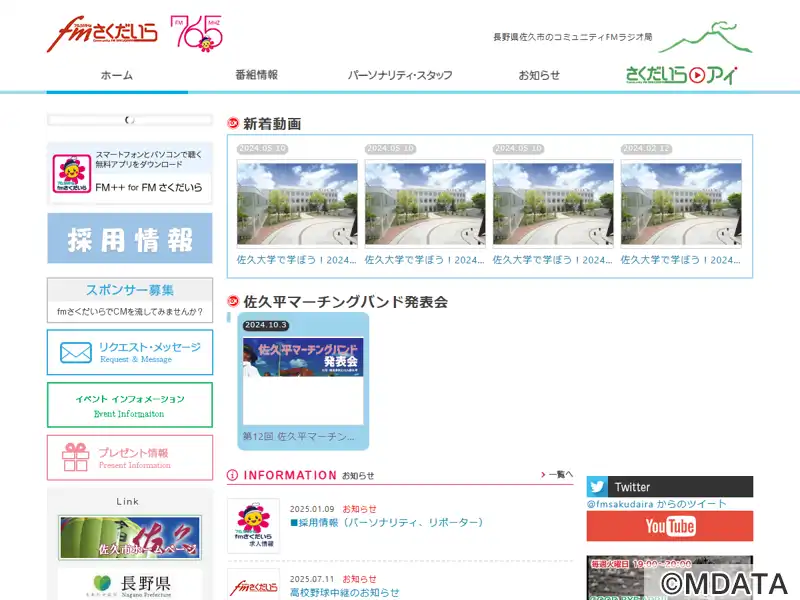Open the YouTube logo banner
The image size is (800, 600).
[669, 526]
